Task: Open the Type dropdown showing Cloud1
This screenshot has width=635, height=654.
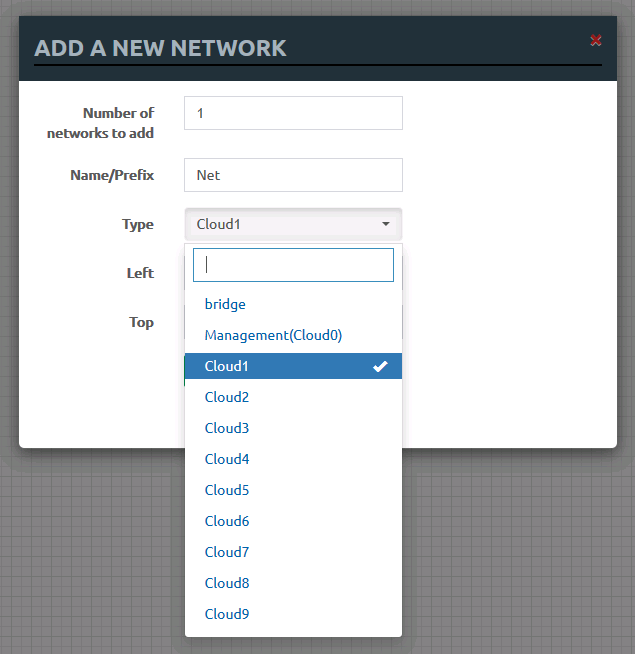Action: coord(293,224)
